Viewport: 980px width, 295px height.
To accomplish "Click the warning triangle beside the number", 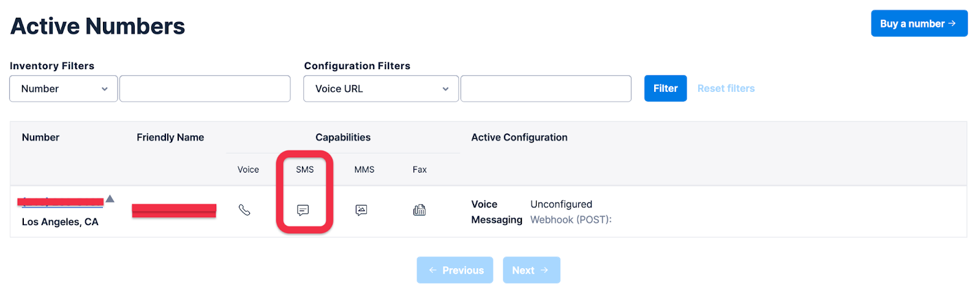I will [x=110, y=198].
